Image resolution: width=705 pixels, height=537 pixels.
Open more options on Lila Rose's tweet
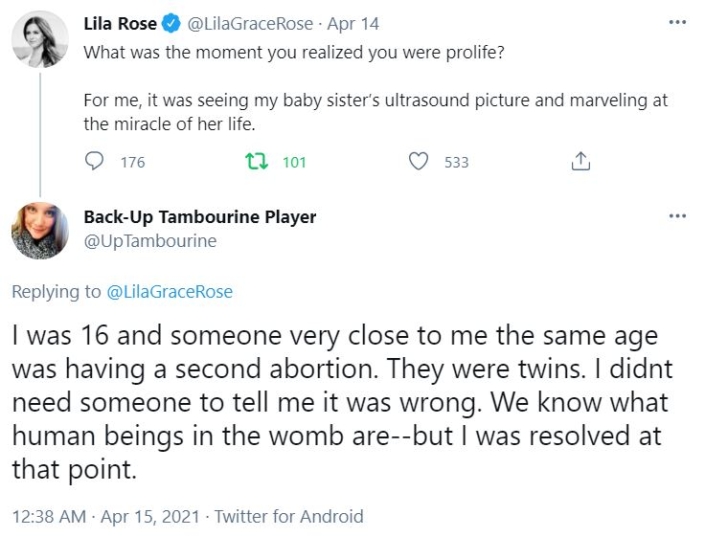(678, 22)
